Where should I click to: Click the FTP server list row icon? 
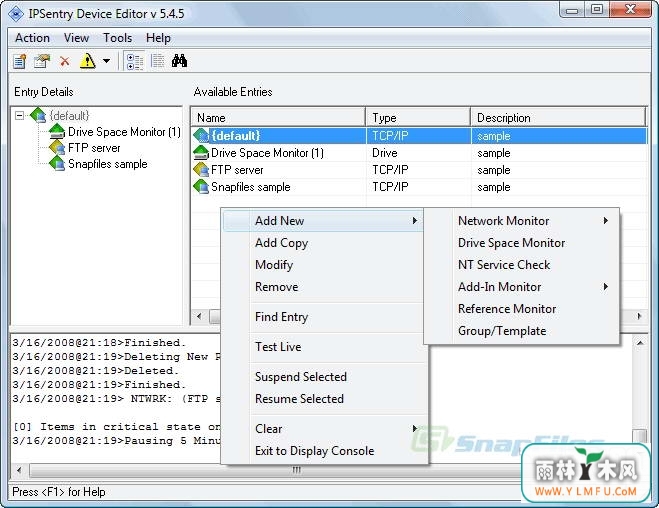pos(201,170)
